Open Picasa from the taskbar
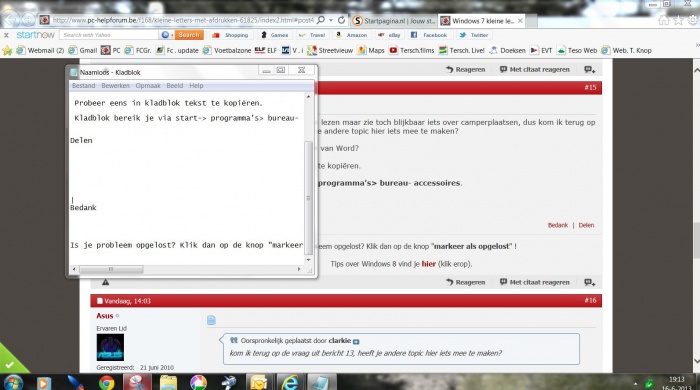700x390 pixels. tap(198, 383)
